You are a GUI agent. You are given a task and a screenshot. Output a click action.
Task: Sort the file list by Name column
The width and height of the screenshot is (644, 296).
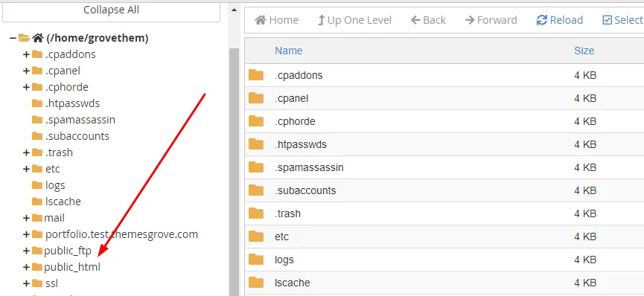[x=289, y=51]
